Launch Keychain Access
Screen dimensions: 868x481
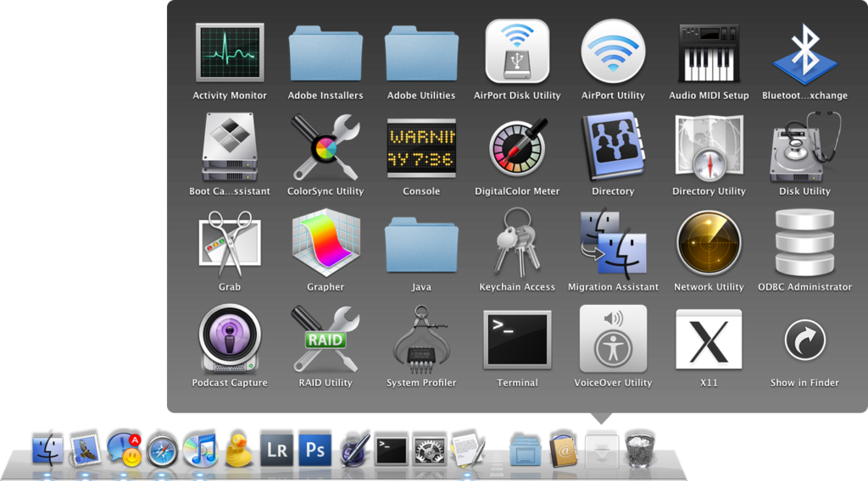[x=517, y=242]
